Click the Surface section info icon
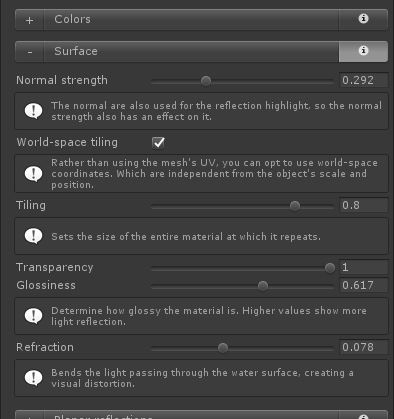The height and width of the screenshot is (419, 394). pyautogui.click(x=363, y=51)
